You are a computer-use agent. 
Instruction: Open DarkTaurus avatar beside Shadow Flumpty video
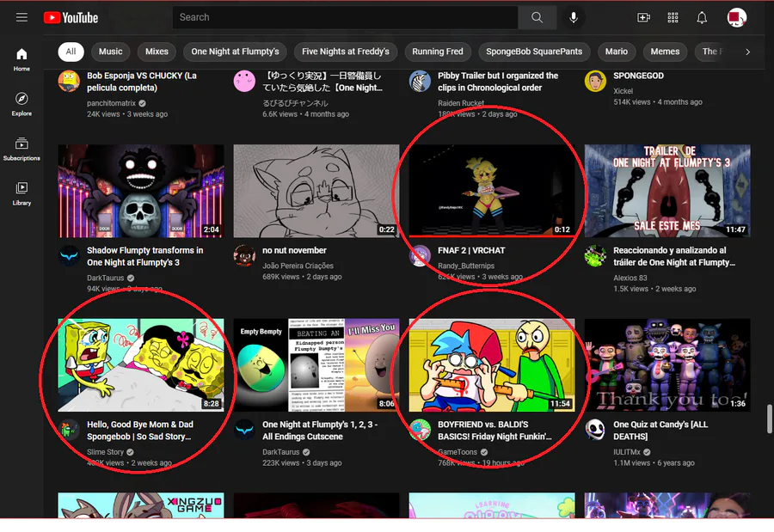pos(69,255)
